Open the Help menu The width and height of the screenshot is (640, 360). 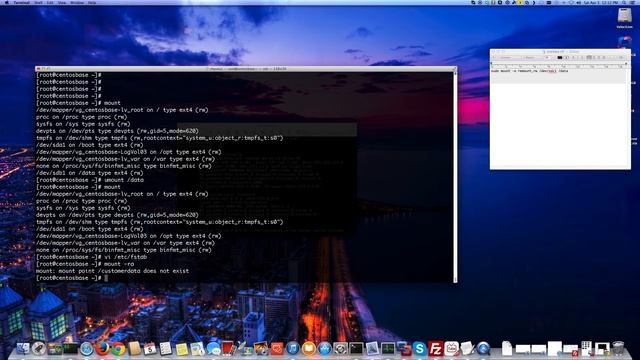click(x=92, y=2)
